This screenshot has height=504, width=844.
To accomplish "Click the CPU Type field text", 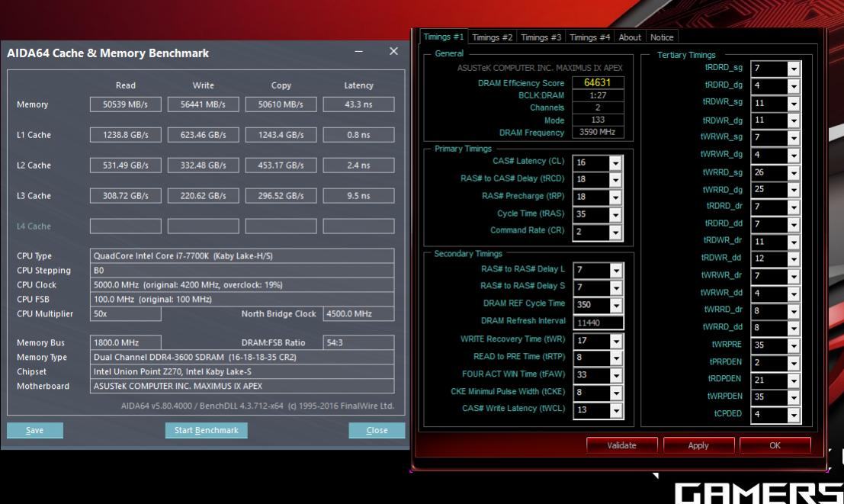I will point(242,255).
